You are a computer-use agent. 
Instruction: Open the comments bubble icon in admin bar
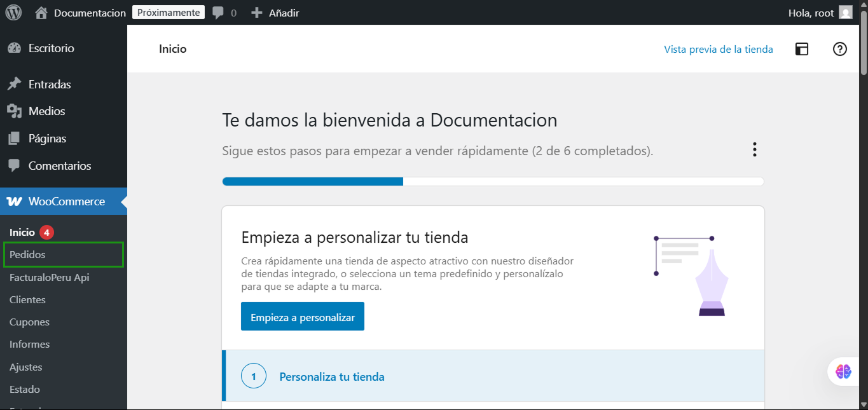click(x=218, y=13)
